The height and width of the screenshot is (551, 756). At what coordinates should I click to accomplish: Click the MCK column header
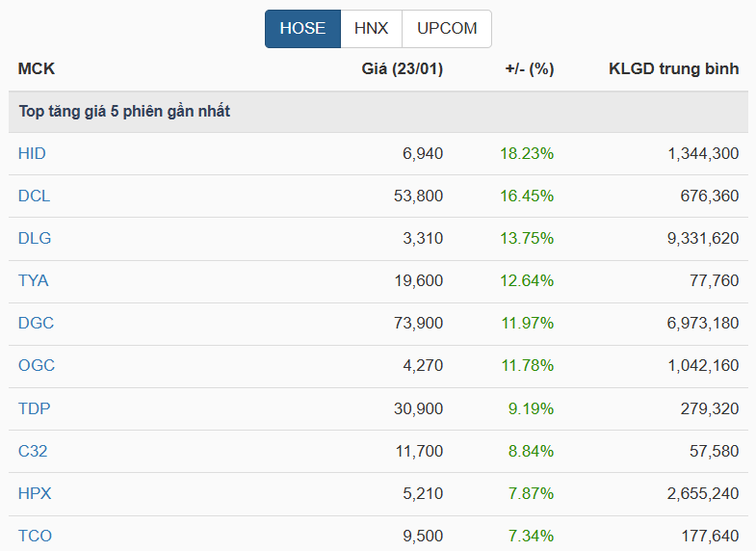click(37, 68)
